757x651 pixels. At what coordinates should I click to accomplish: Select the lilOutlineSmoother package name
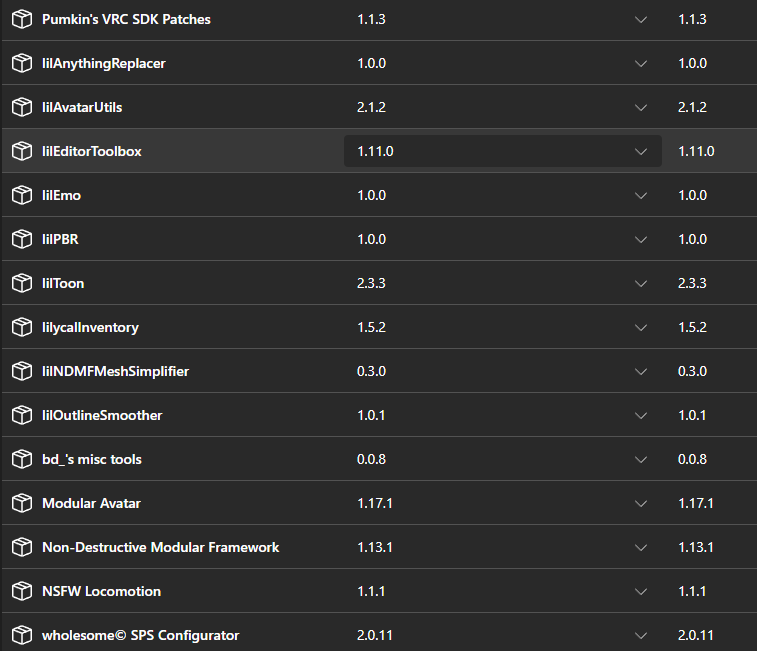tap(102, 415)
